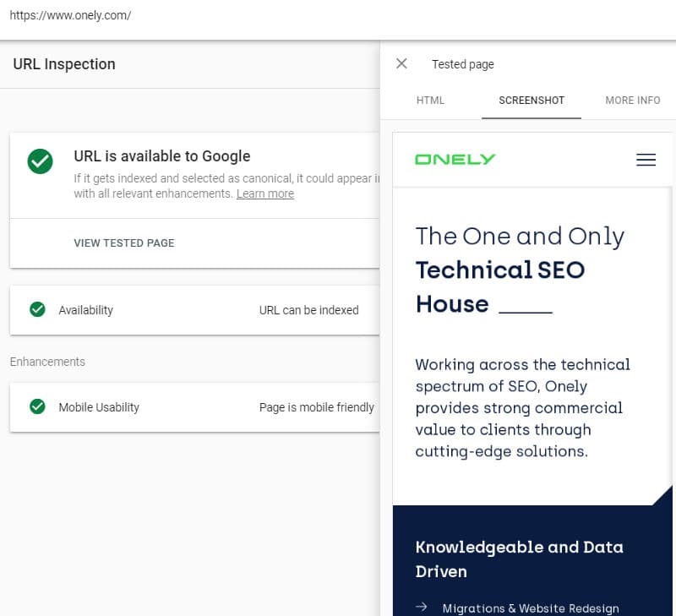Click the Technical SEO House headline

[499, 270]
